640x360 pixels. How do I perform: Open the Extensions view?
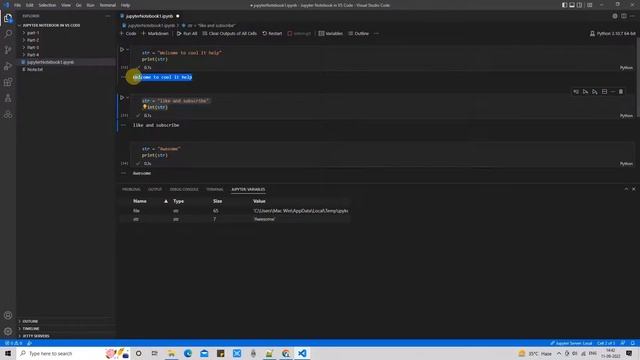coord(8,82)
